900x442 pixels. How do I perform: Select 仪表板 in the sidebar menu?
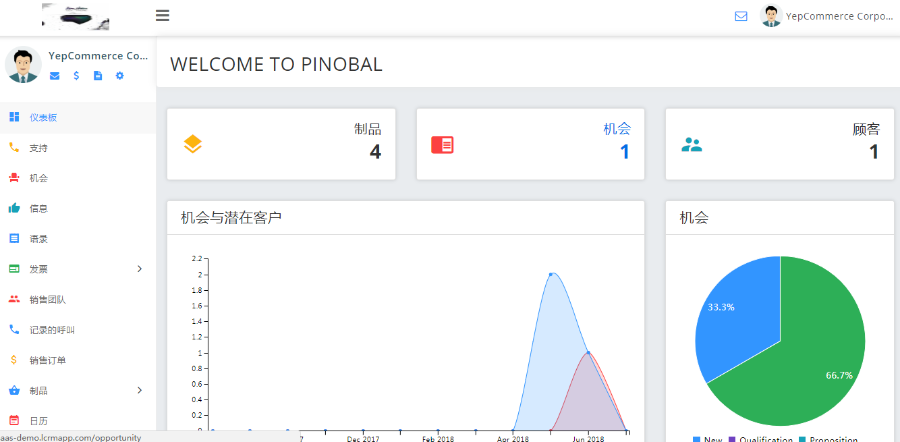[x=43, y=118]
